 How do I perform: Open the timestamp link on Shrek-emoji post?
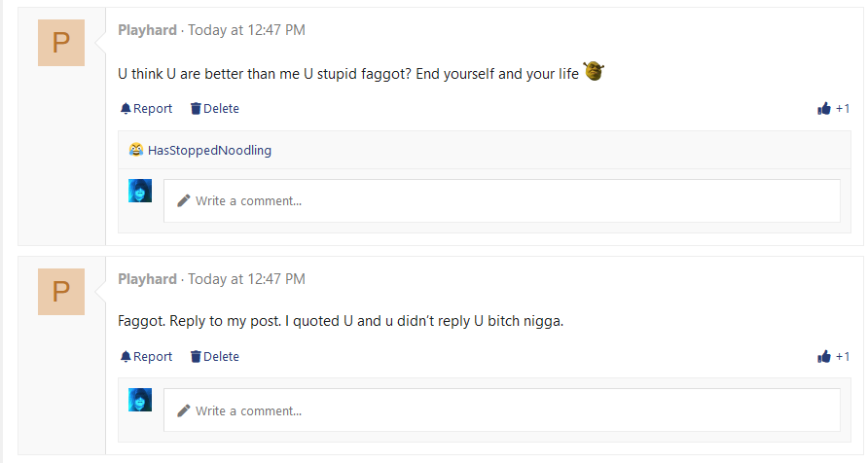pos(246,30)
